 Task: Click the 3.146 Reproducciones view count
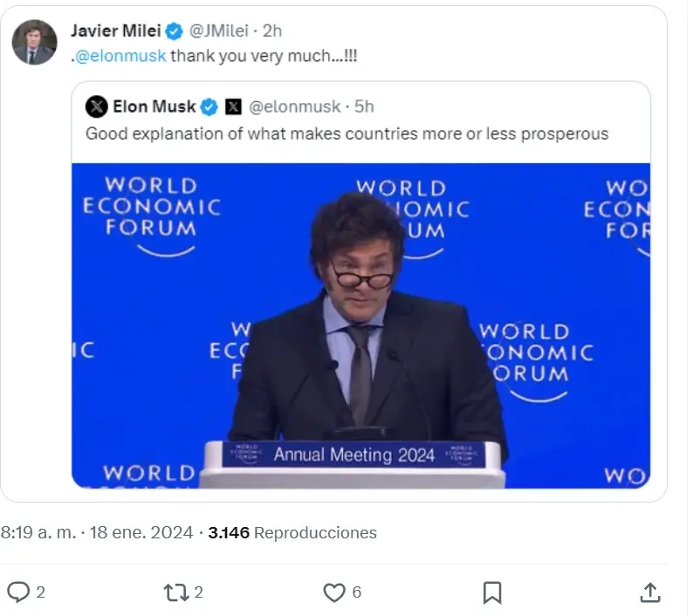tap(292, 532)
